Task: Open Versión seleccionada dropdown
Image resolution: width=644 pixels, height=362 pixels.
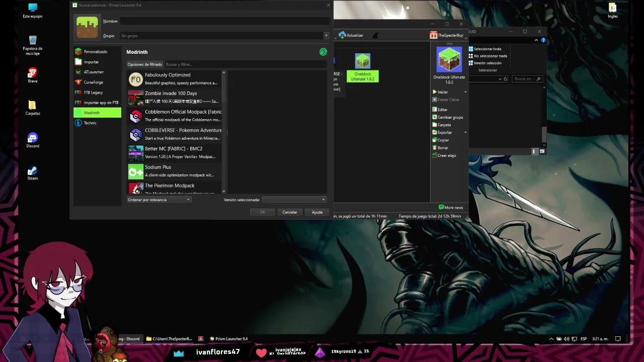Action: pos(294,200)
